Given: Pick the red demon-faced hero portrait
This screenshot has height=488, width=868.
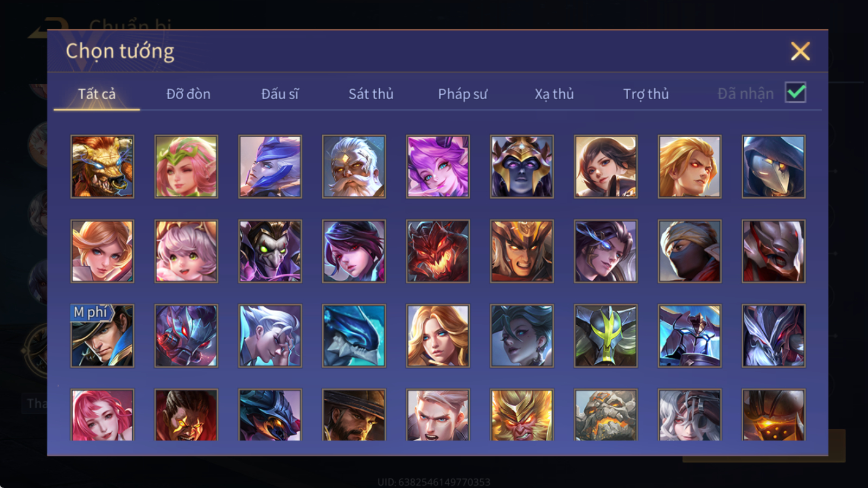Looking at the screenshot, I should pyautogui.click(x=438, y=251).
